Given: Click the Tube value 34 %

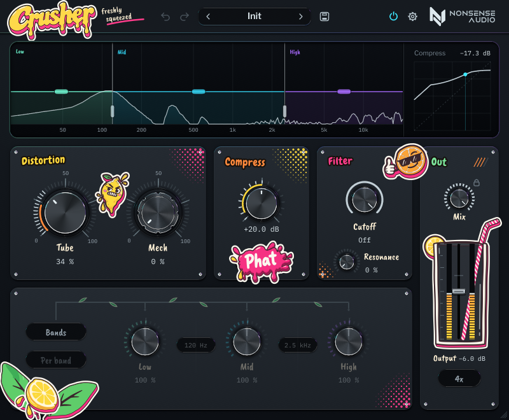Looking at the screenshot, I should pyautogui.click(x=65, y=262).
